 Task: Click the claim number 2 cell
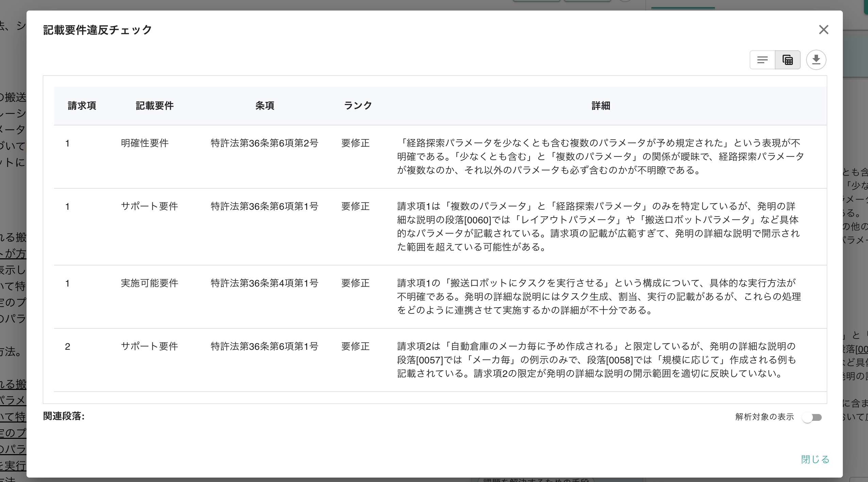(x=67, y=346)
